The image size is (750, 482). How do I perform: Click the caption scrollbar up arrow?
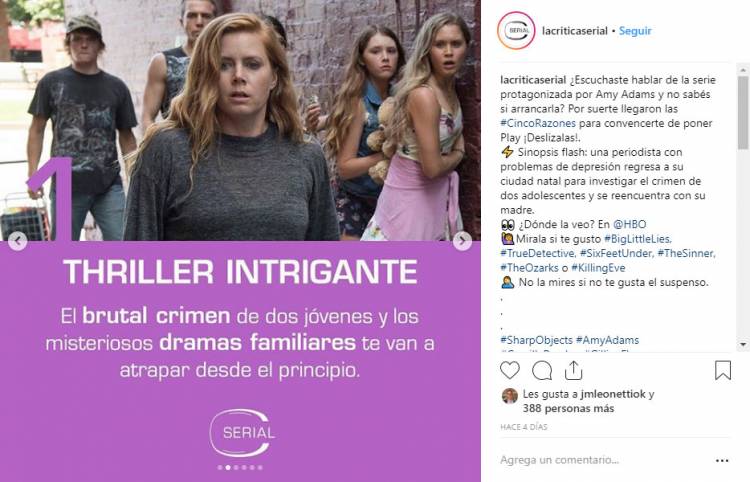pyautogui.click(x=743, y=70)
